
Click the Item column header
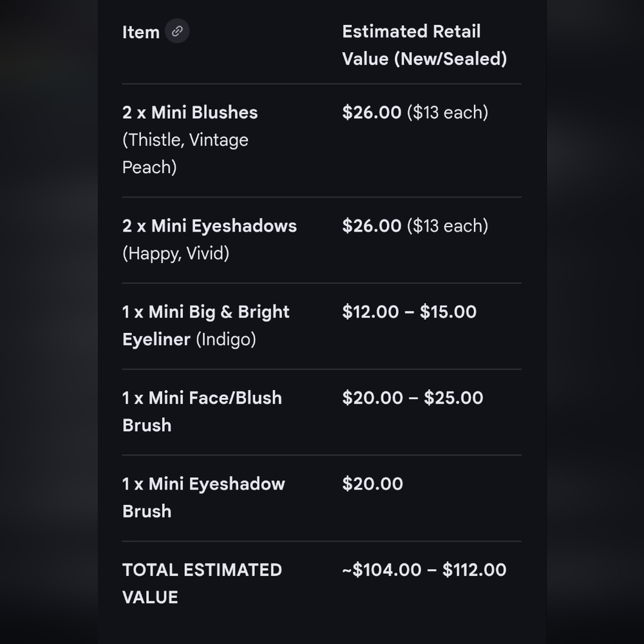click(141, 32)
